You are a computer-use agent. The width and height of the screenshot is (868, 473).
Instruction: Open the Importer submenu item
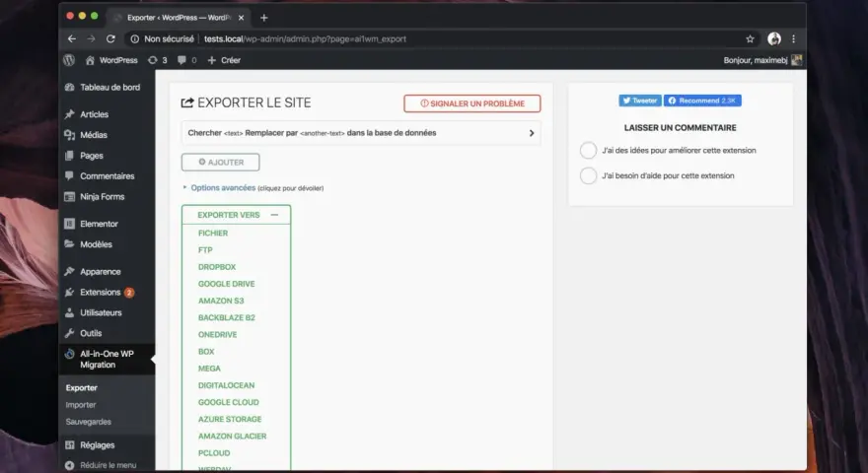(x=81, y=405)
